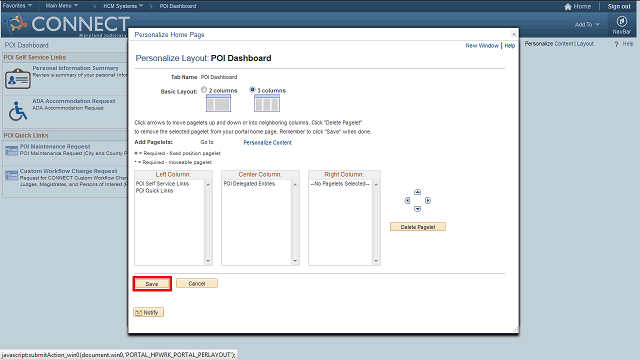Open the Personal Information Summary link

[76, 68]
